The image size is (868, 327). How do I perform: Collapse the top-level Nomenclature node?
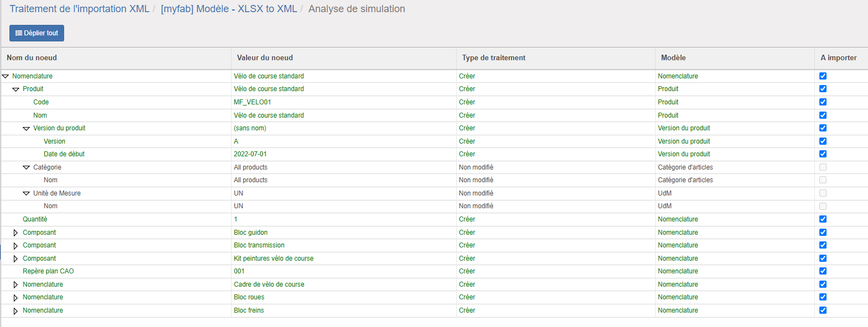tap(6, 76)
